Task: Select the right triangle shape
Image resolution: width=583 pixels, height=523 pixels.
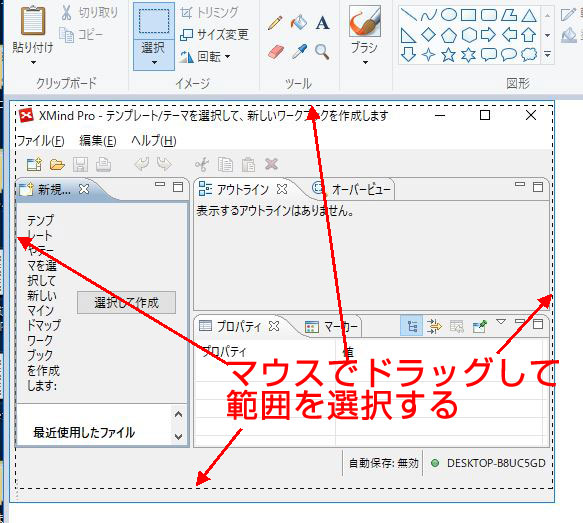Action: 408,35
